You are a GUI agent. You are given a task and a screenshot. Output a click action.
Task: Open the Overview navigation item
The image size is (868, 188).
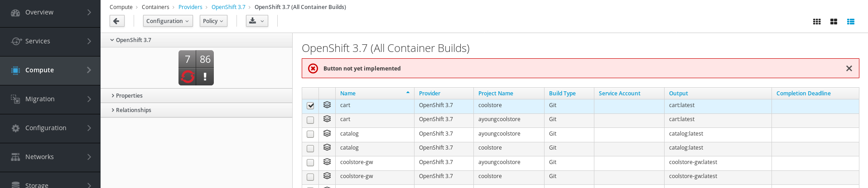[50, 13]
